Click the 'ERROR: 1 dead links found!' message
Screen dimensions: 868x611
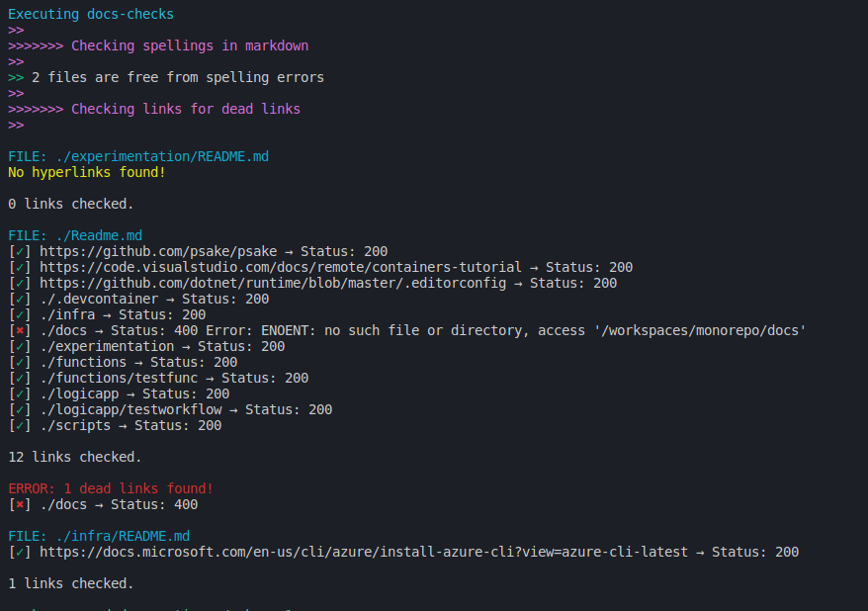tap(111, 488)
